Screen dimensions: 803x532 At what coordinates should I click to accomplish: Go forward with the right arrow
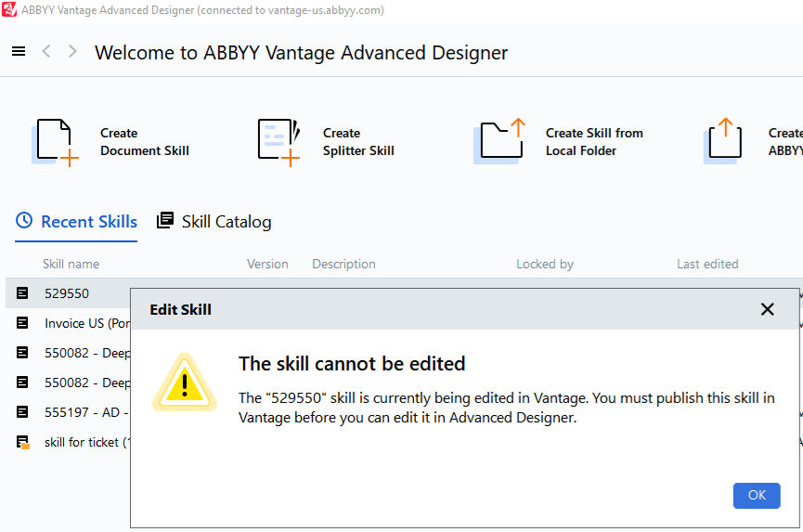pyautogui.click(x=72, y=51)
